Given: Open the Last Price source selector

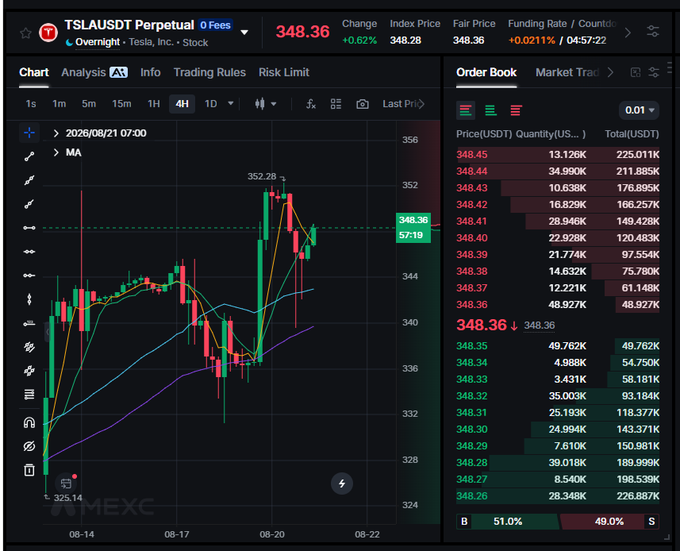Looking at the screenshot, I should [x=403, y=104].
